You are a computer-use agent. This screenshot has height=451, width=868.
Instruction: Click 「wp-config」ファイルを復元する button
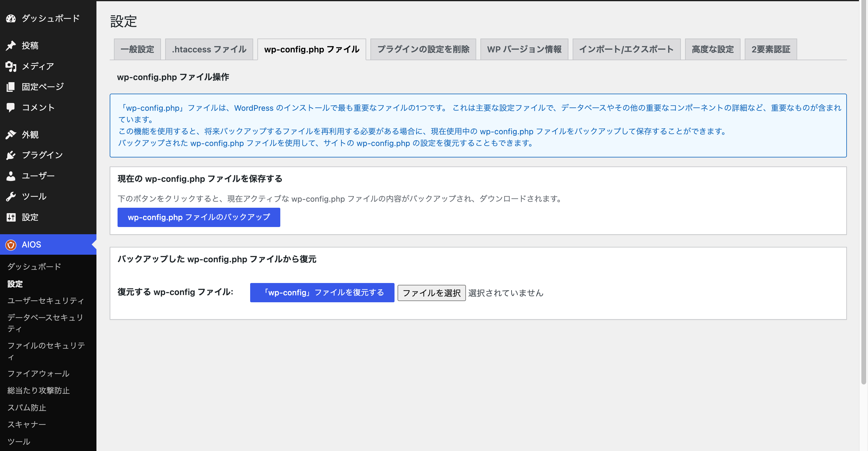(322, 292)
